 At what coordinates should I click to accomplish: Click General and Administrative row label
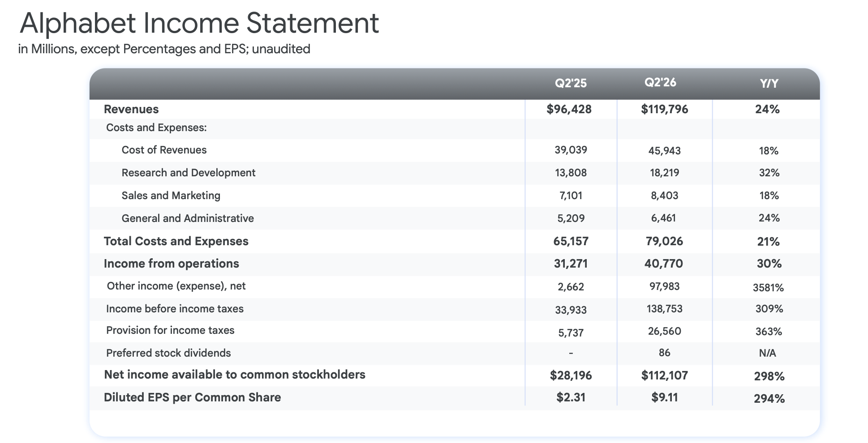[x=188, y=218]
